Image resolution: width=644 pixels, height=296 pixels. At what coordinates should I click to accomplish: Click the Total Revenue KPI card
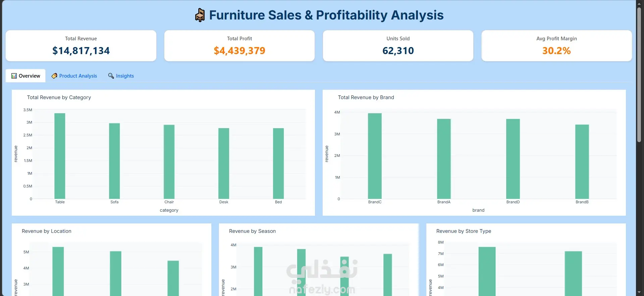pyautogui.click(x=81, y=46)
